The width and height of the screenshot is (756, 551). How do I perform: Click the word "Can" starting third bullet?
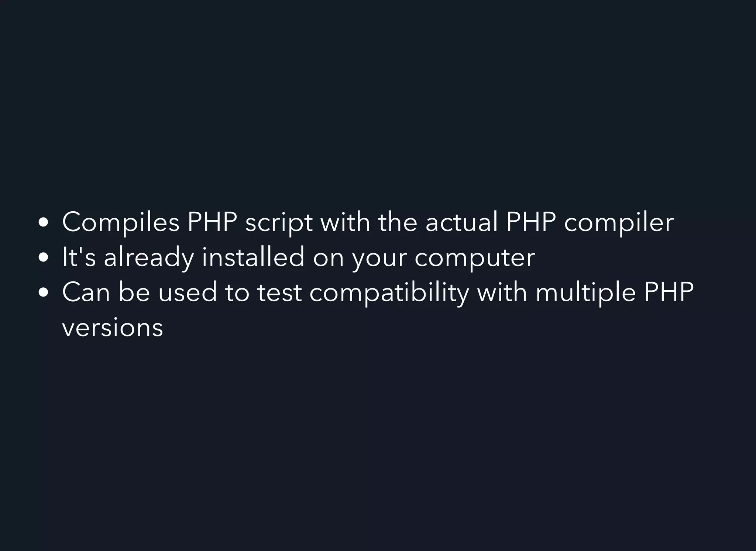(x=86, y=292)
